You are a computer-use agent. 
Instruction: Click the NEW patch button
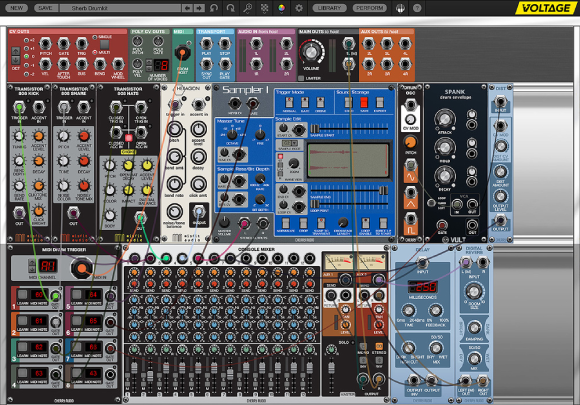tap(16, 8)
